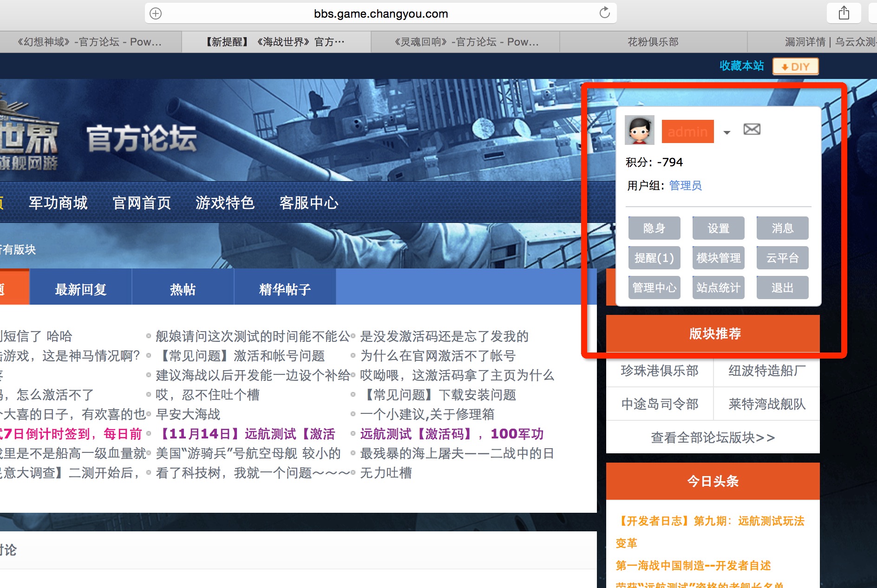Open post 【常见问题】激活和帐号问题
This screenshot has height=588, width=877.
[x=240, y=355]
